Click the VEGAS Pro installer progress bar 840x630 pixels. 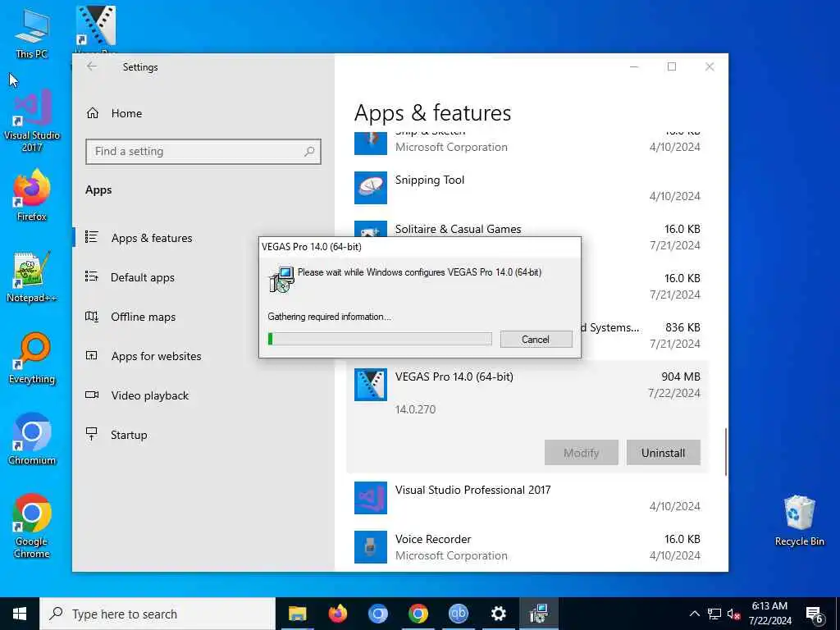380,339
